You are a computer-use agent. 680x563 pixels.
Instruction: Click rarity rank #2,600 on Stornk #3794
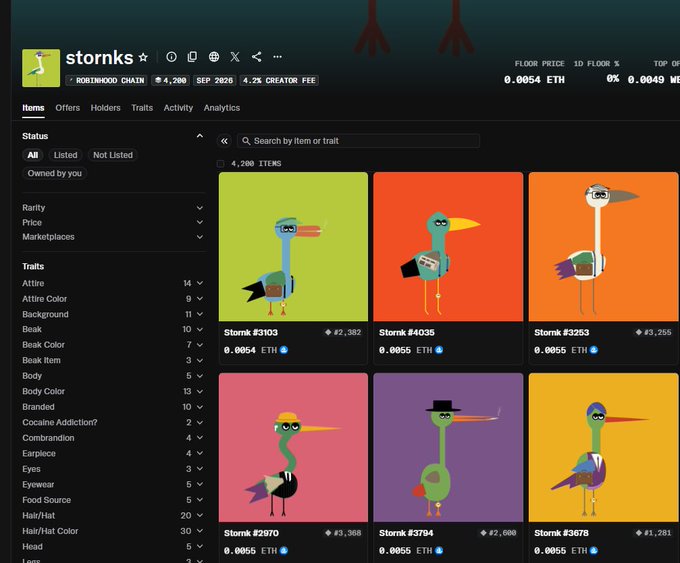tap(498, 533)
